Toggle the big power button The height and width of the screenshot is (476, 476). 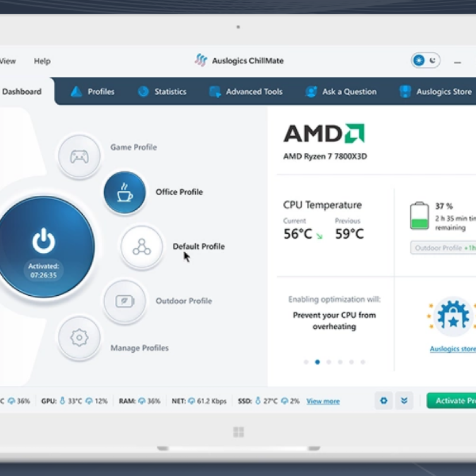click(44, 247)
